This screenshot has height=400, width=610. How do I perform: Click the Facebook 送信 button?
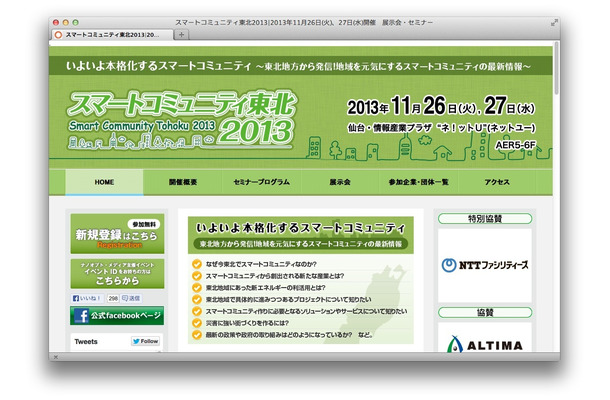[x=131, y=298]
